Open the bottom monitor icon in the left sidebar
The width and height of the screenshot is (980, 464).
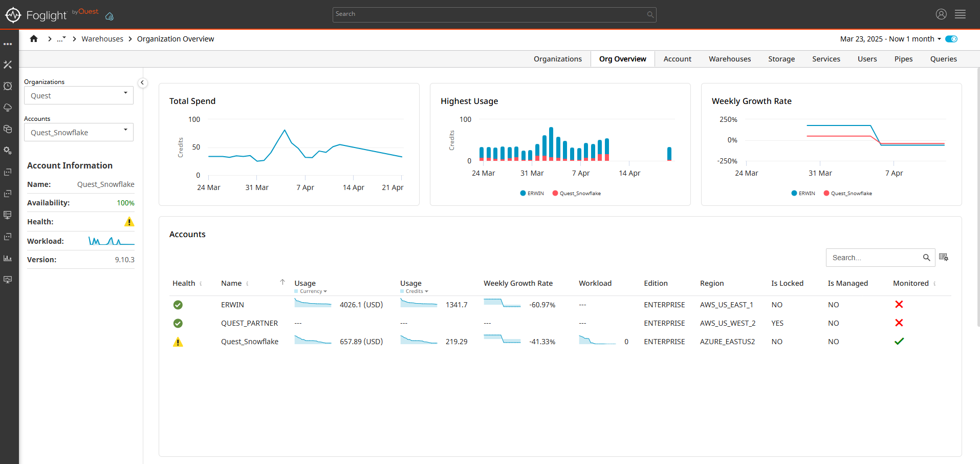tap(8, 280)
